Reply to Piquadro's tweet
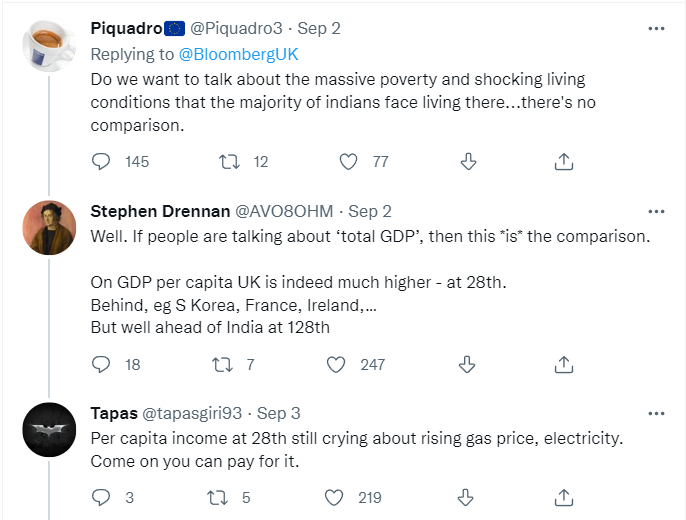Viewport: 686px width, 520px height. 101,161
